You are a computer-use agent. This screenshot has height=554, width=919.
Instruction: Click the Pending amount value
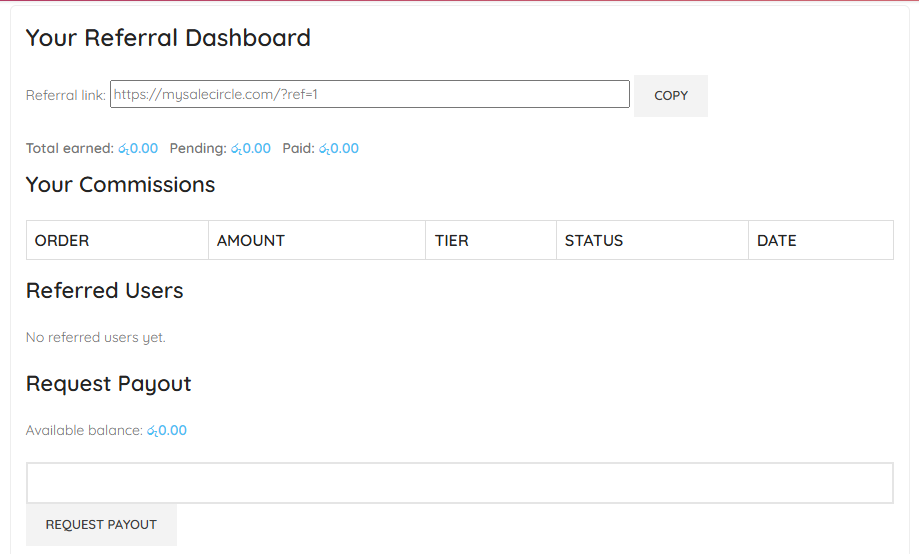point(251,149)
